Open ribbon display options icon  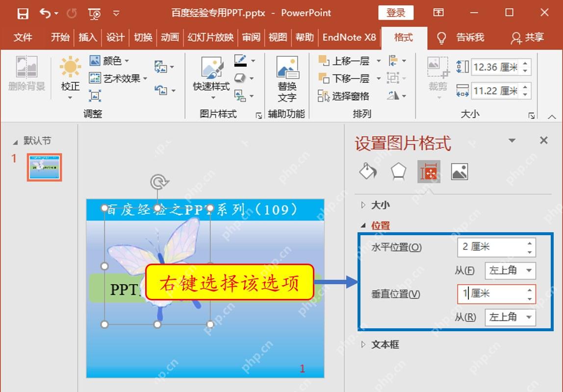(438, 13)
